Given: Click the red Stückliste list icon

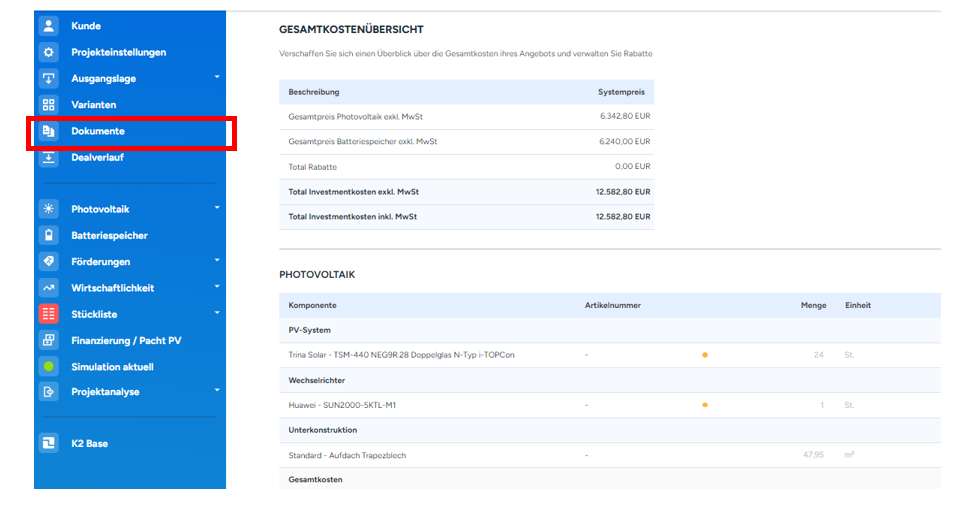Looking at the screenshot, I should click(48, 314).
